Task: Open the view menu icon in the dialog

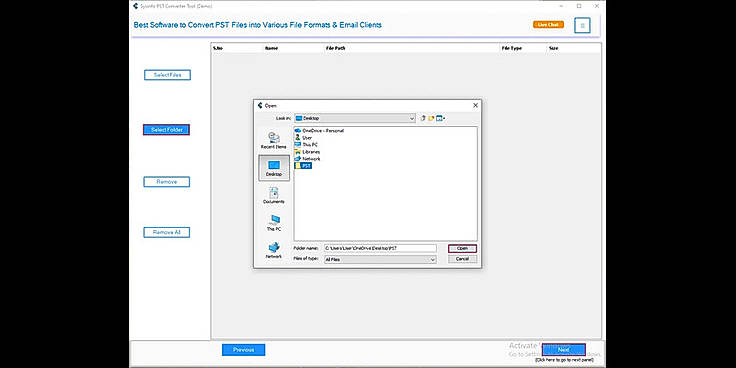Action: [x=440, y=118]
